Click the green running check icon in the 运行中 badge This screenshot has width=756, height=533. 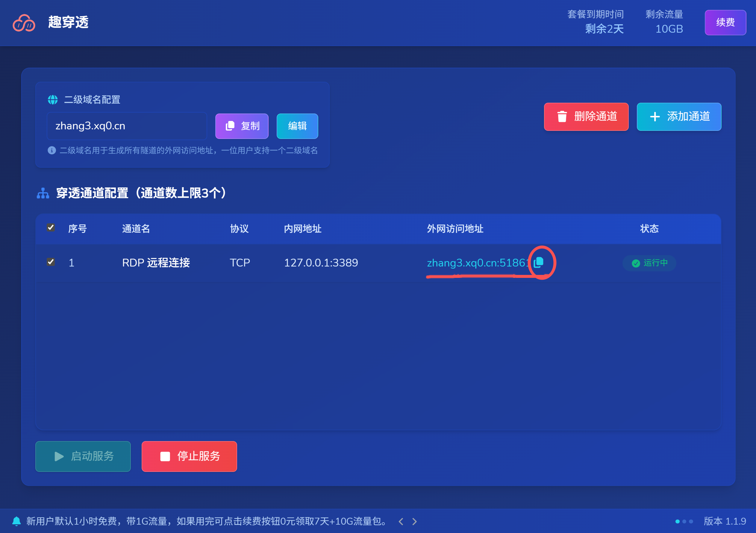636,263
